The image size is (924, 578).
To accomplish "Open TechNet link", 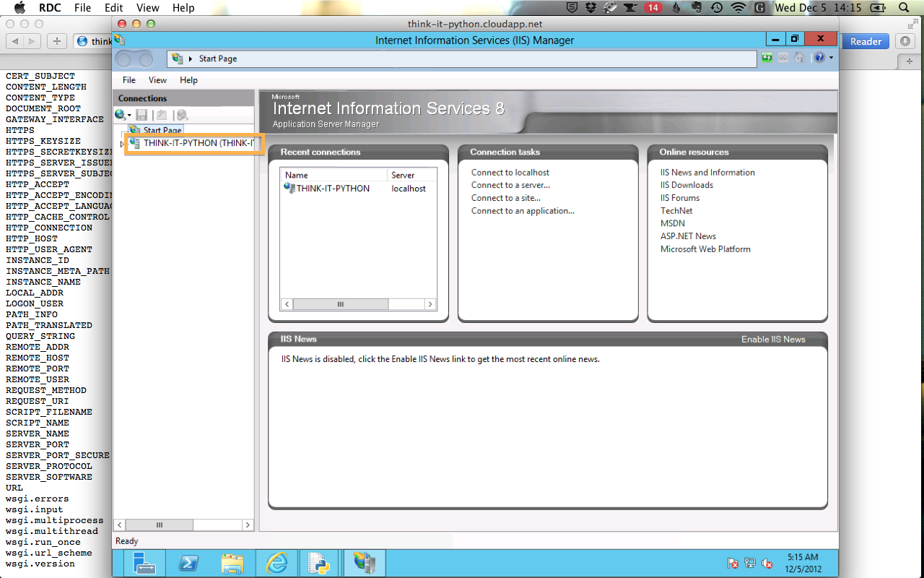I will [676, 211].
